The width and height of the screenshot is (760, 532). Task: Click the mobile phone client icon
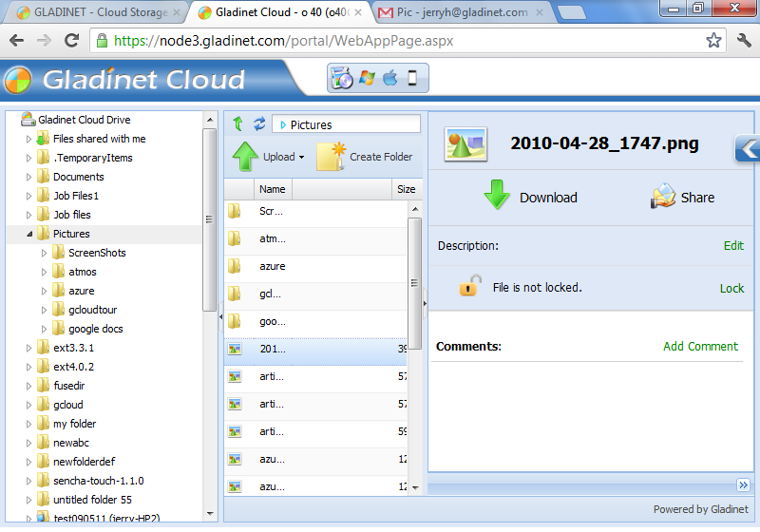tap(412, 79)
